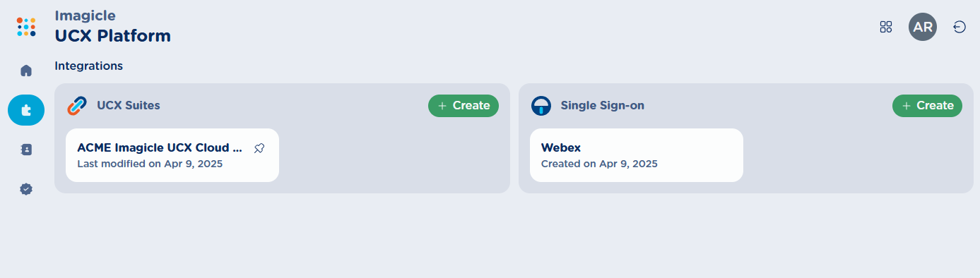Pin toggle on ACME Imagicle UCX Cloud card
The width and height of the screenshot is (980, 278).
point(259,148)
